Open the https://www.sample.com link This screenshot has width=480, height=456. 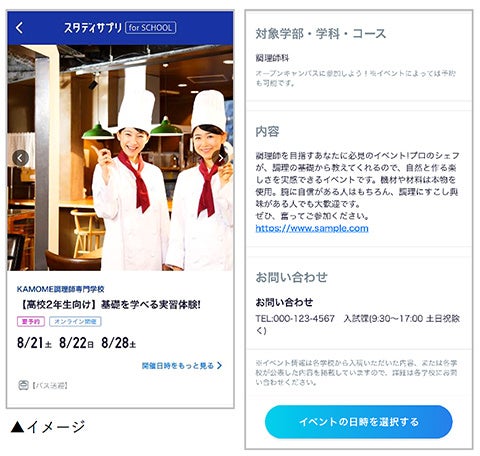click(312, 228)
